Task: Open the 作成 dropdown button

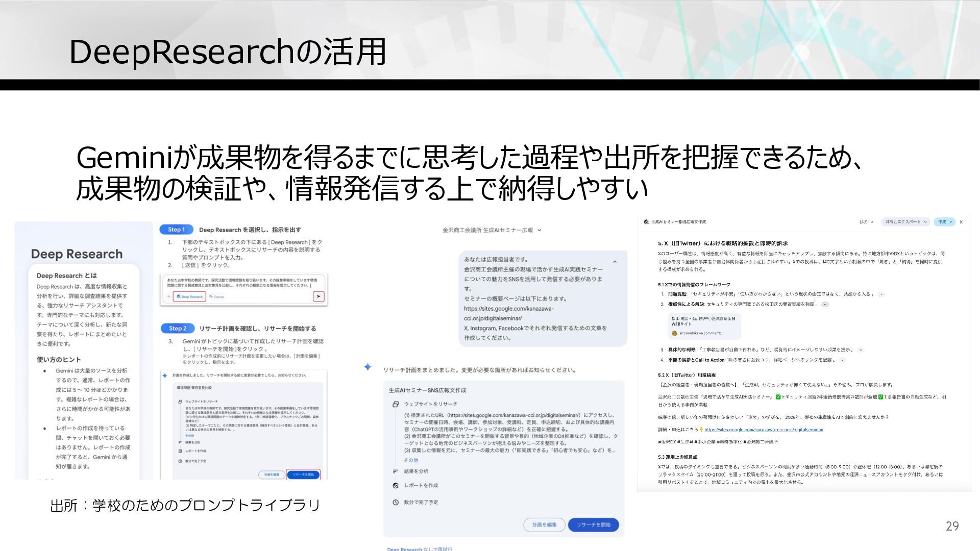Action: click(x=945, y=222)
